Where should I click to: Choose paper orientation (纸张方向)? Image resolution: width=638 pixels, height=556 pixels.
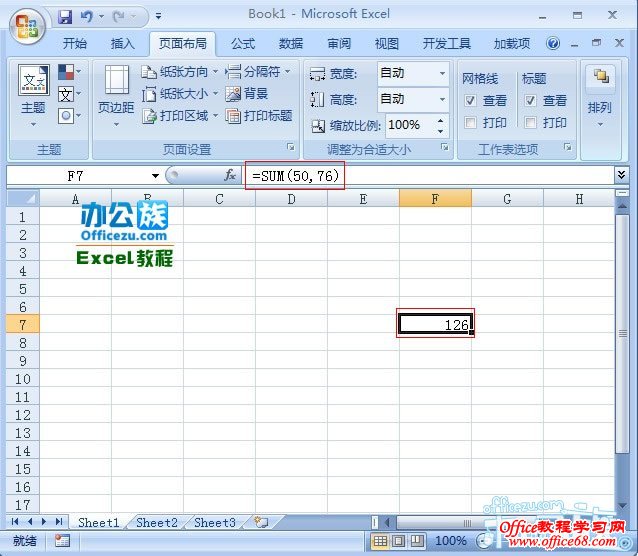pyautogui.click(x=179, y=72)
